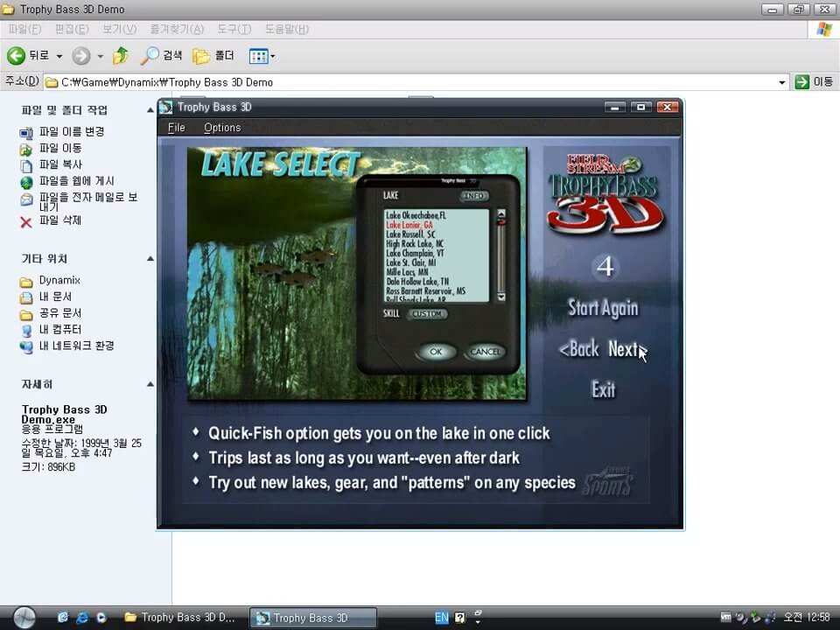Launch Internet Explorer from quick launch
This screenshot has height=630, width=840.
(x=82, y=617)
